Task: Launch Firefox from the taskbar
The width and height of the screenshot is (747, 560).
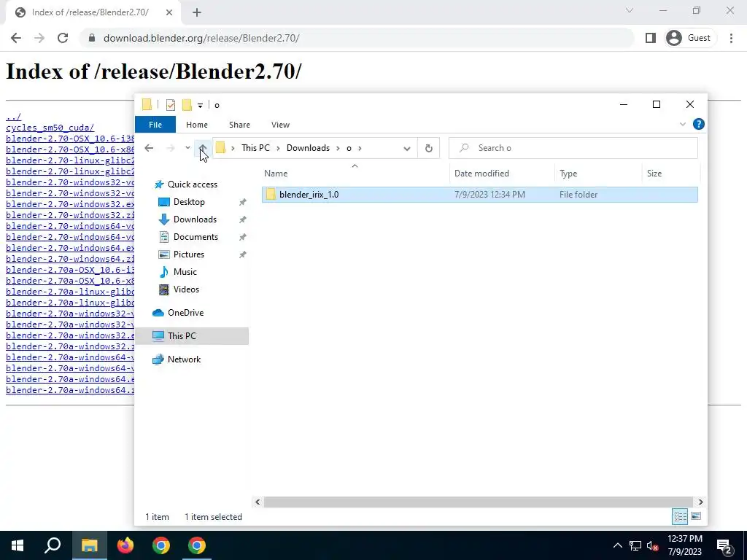Action: click(125, 545)
